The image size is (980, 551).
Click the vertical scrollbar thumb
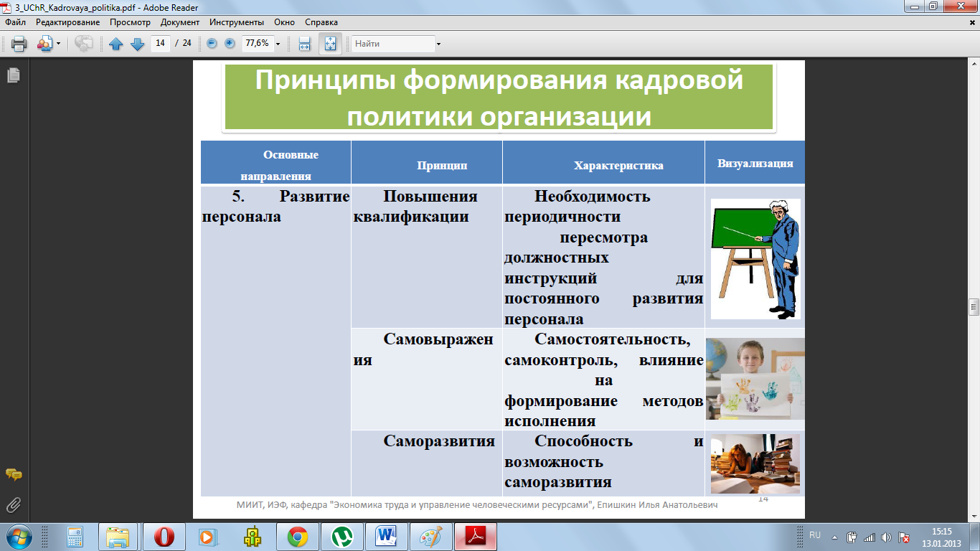(x=974, y=307)
